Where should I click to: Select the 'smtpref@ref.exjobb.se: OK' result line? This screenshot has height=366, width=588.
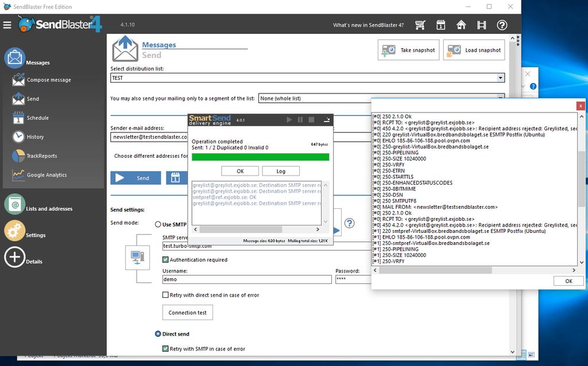click(x=225, y=197)
